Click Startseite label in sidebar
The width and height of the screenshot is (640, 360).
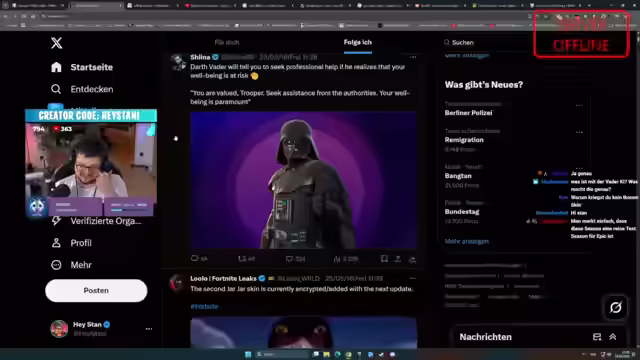(x=91, y=67)
